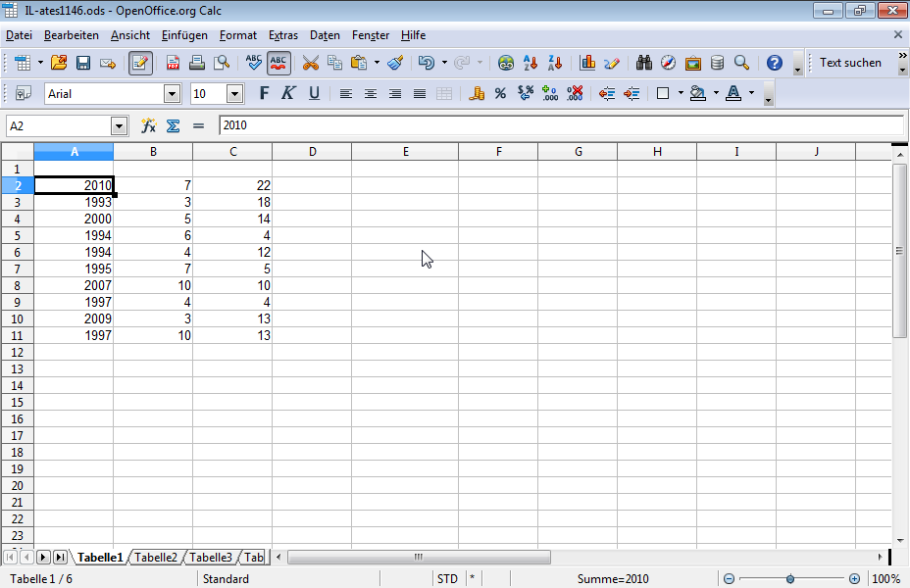Toggle bold (F) formatting

point(264,93)
